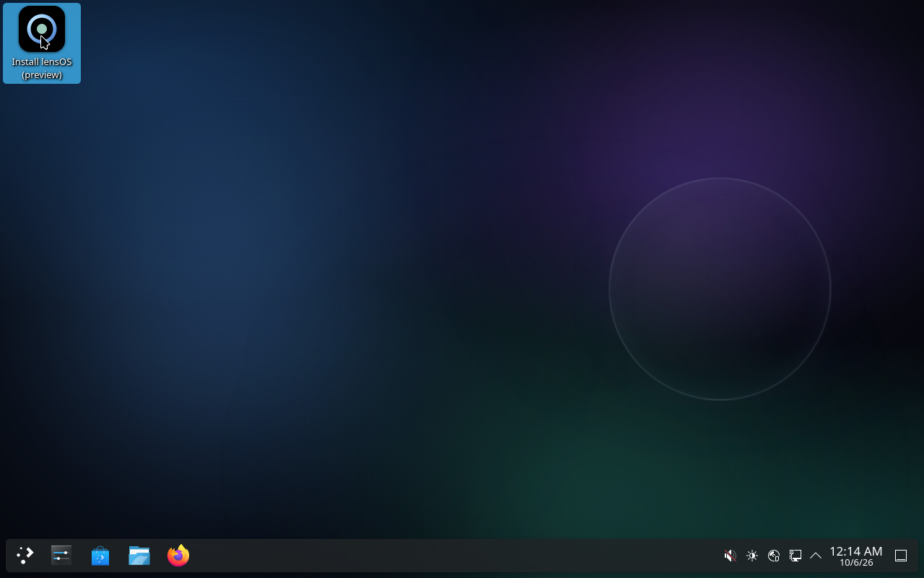Open the wired network connection tray icon
924x578 pixels.
796,556
